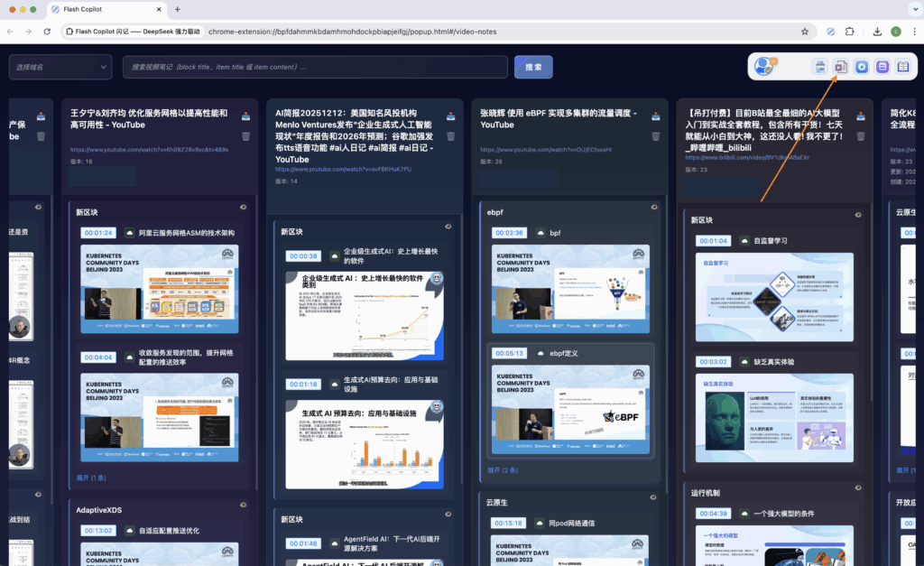Click the cloud icon beside 阿里云服务网格ASM的技术架构

click(129, 232)
